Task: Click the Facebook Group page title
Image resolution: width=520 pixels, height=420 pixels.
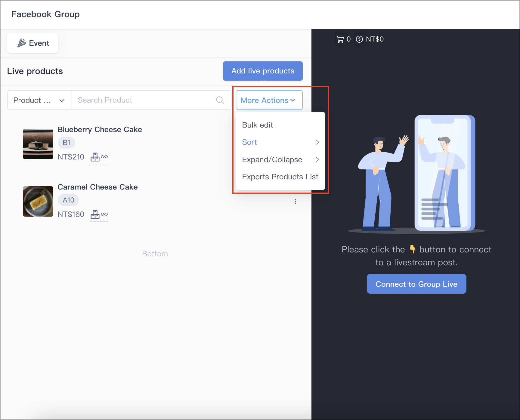Action: [x=45, y=14]
